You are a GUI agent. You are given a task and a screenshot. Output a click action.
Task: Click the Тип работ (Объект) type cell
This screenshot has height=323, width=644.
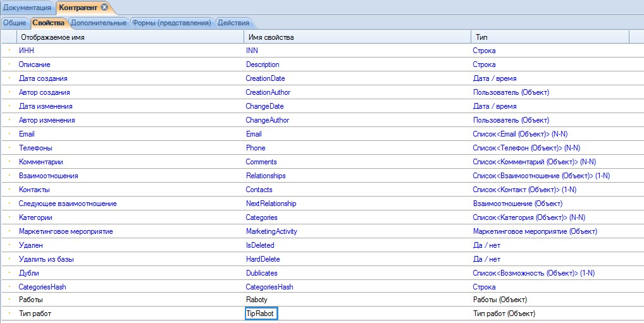[504, 314]
